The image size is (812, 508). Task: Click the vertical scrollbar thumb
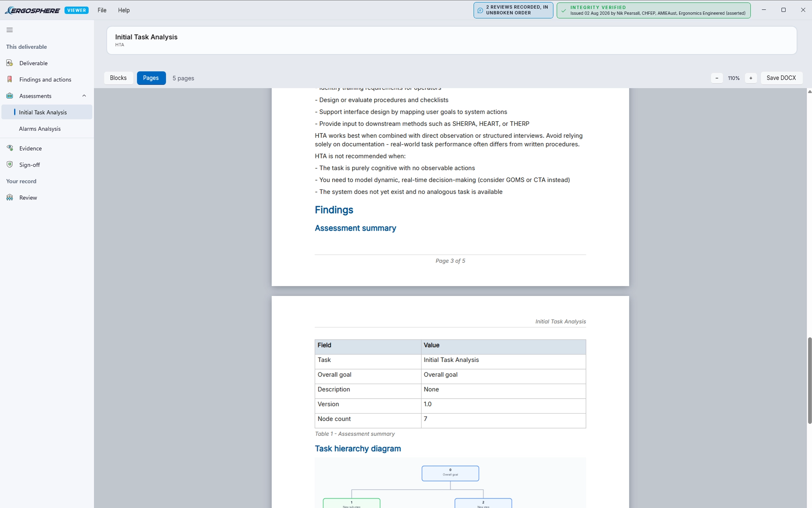coord(809,380)
